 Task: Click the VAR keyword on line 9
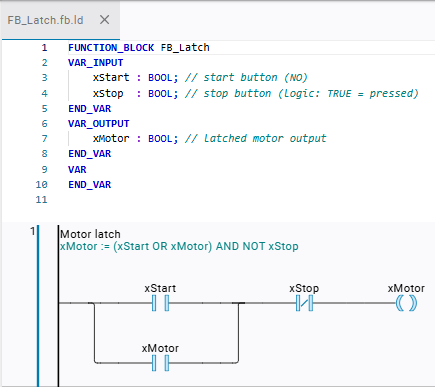point(77,170)
